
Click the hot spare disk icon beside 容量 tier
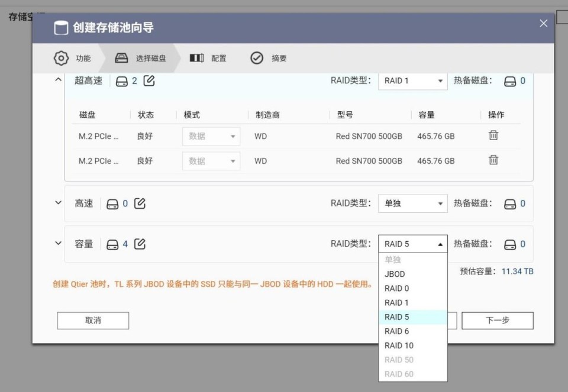coord(510,243)
